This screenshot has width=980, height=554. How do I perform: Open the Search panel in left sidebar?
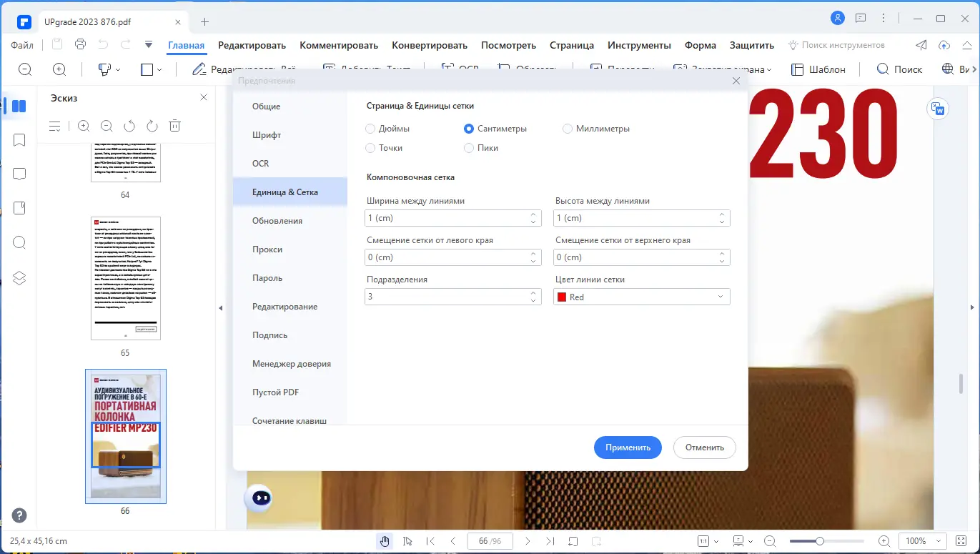(19, 242)
